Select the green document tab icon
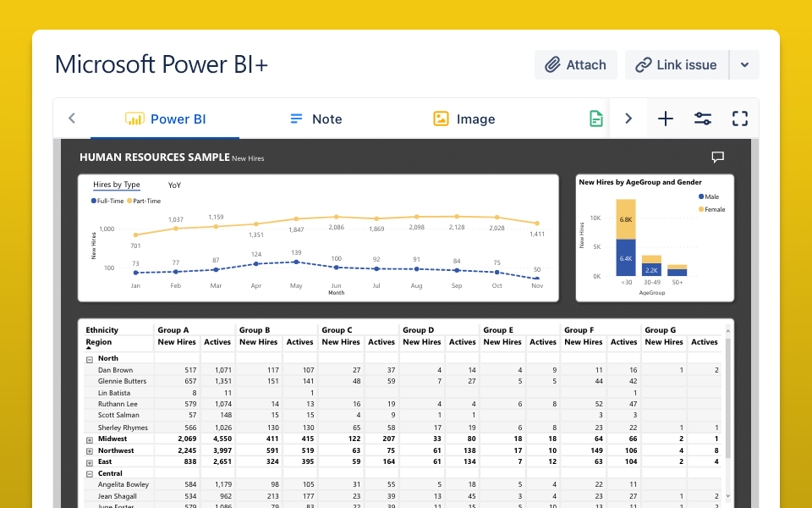Viewport: 812px width, 508px height. click(x=596, y=119)
